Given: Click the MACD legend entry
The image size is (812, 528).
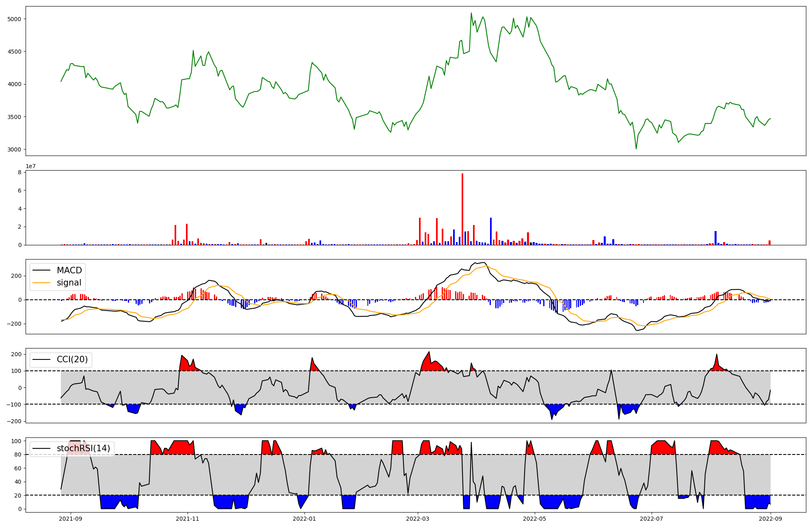Looking at the screenshot, I should [x=69, y=270].
